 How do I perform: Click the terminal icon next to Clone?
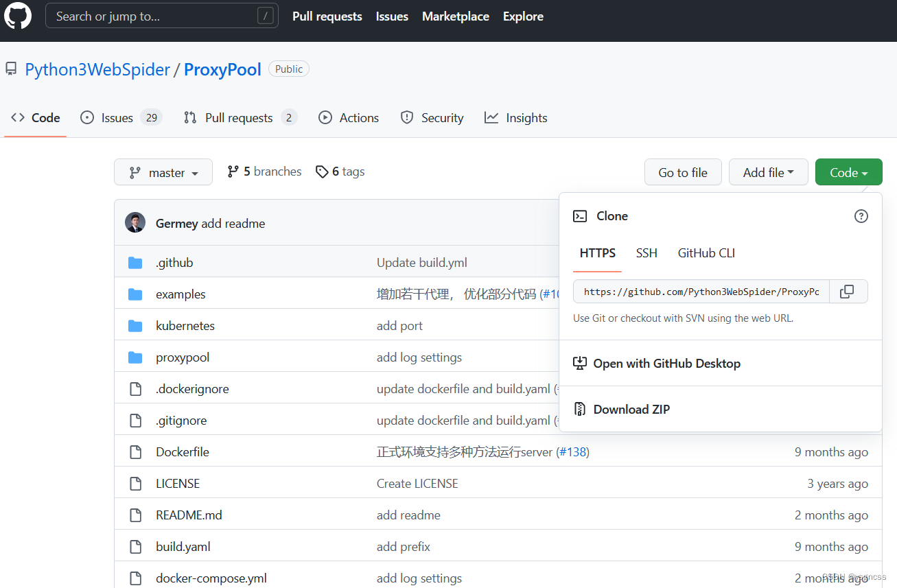pos(580,216)
